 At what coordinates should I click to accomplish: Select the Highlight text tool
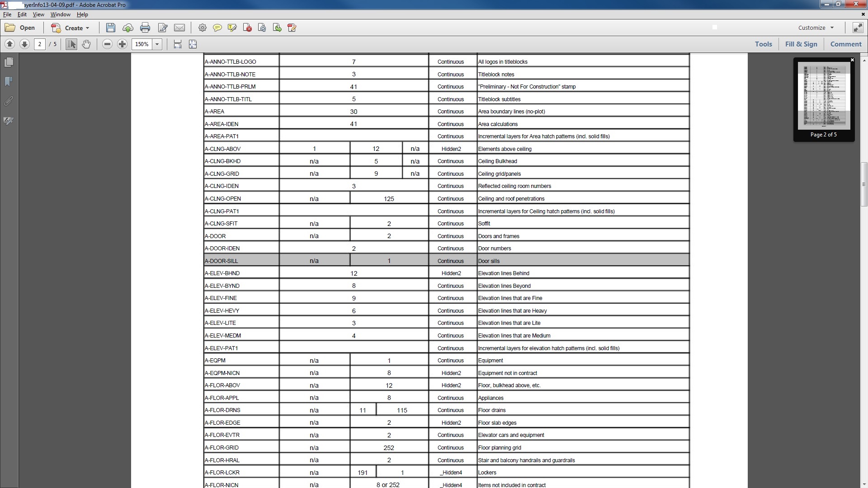[232, 28]
